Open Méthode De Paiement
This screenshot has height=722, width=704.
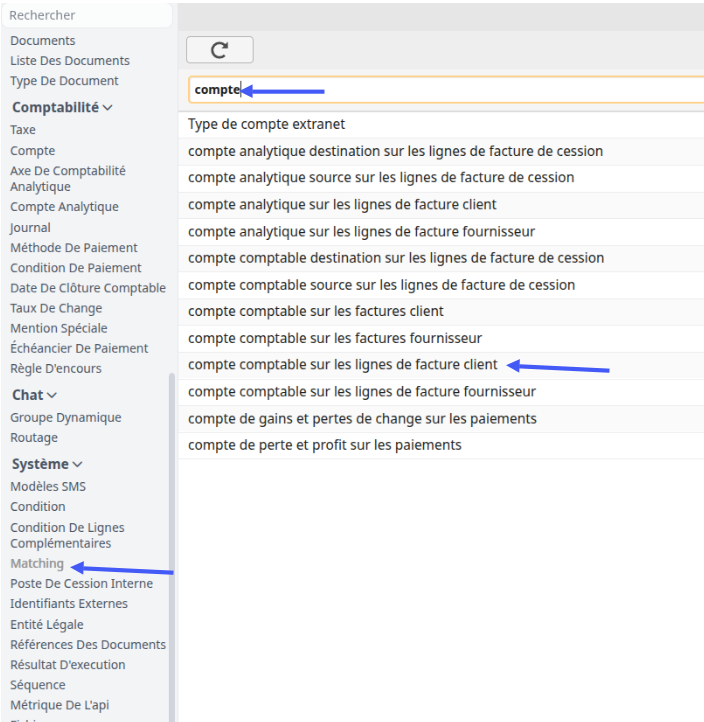pos(74,248)
